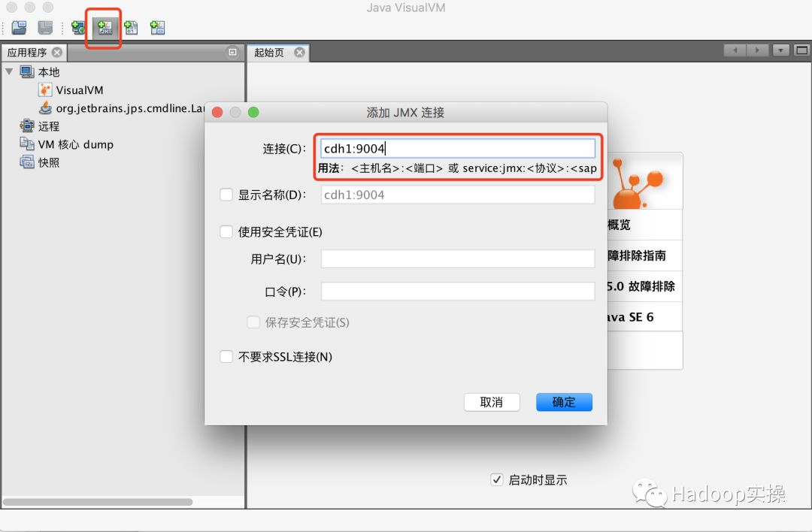Image resolution: width=812 pixels, height=532 pixels.
Task: Enable 不要求SSL连接(N) checkbox
Action: point(226,357)
